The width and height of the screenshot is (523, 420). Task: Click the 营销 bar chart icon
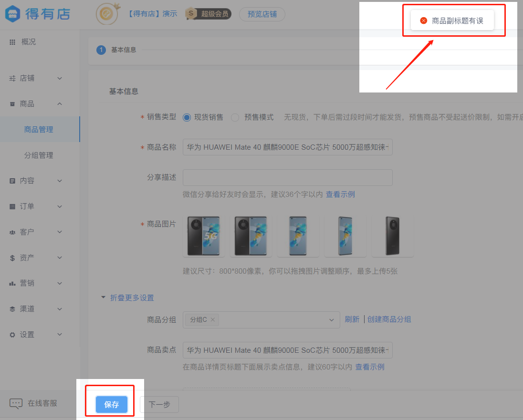[12, 283]
